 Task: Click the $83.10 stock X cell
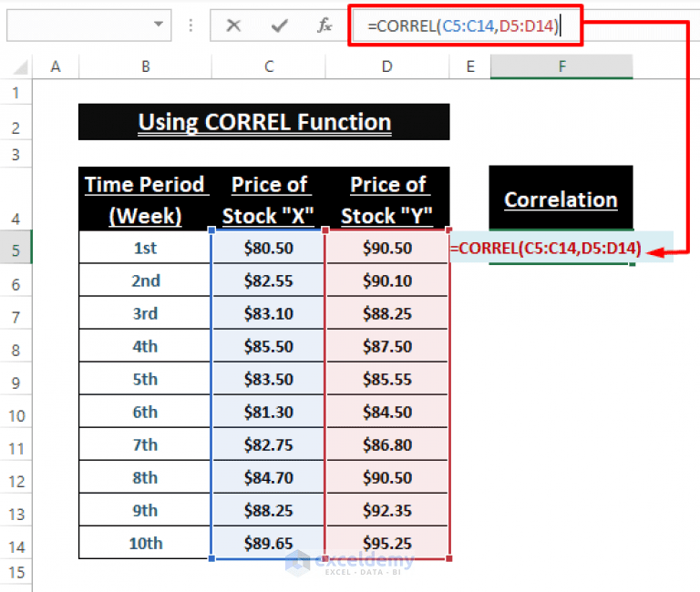click(x=268, y=313)
